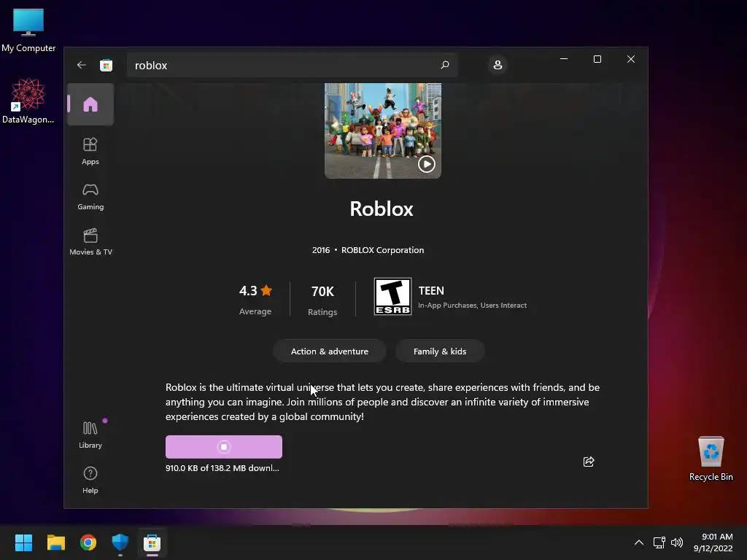Click the 2016 release year text
The width and height of the screenshot is (747, 560).
321,250
